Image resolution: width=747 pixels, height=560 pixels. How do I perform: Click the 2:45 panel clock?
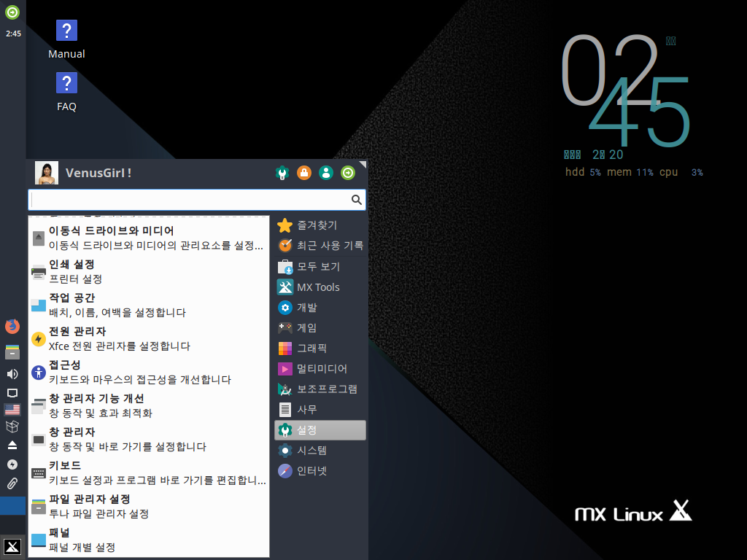(x=13, y=34)
